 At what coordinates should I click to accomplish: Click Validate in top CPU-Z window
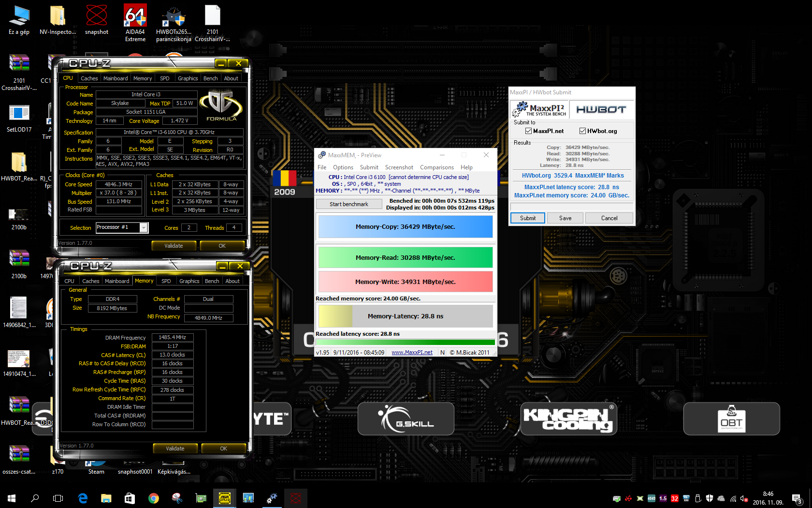point(174,246)
